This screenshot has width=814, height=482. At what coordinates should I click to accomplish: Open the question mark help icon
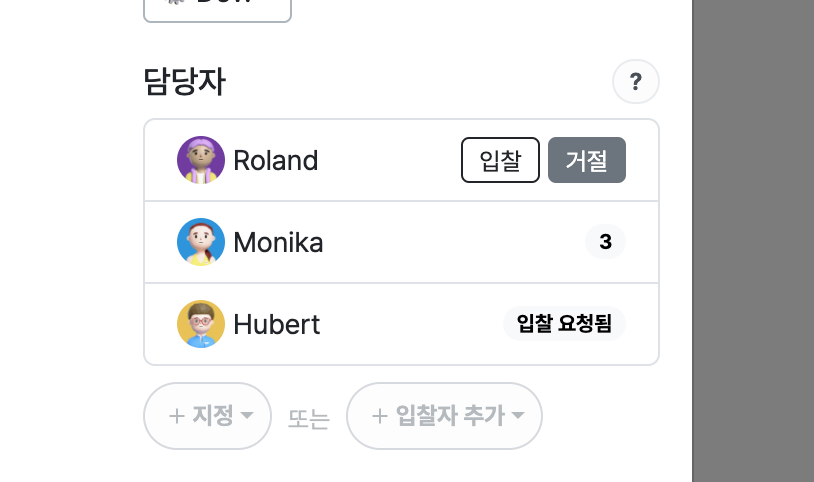click(x=636, y=82)
